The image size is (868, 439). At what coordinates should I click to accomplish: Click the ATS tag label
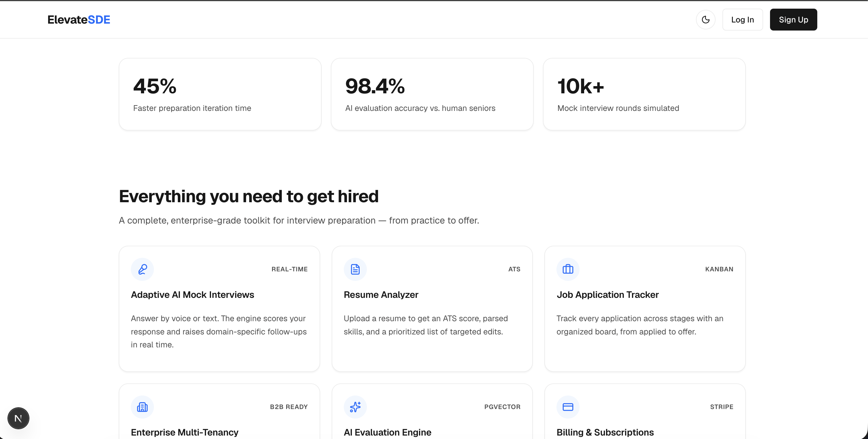tap(514, 269)
